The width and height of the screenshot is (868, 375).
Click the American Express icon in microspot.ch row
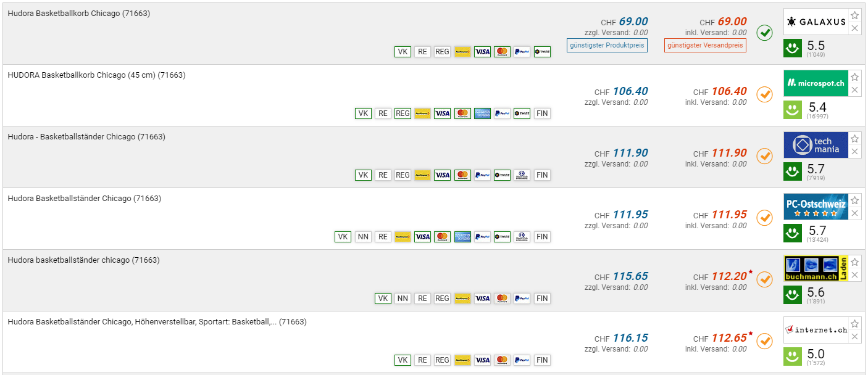482,113
